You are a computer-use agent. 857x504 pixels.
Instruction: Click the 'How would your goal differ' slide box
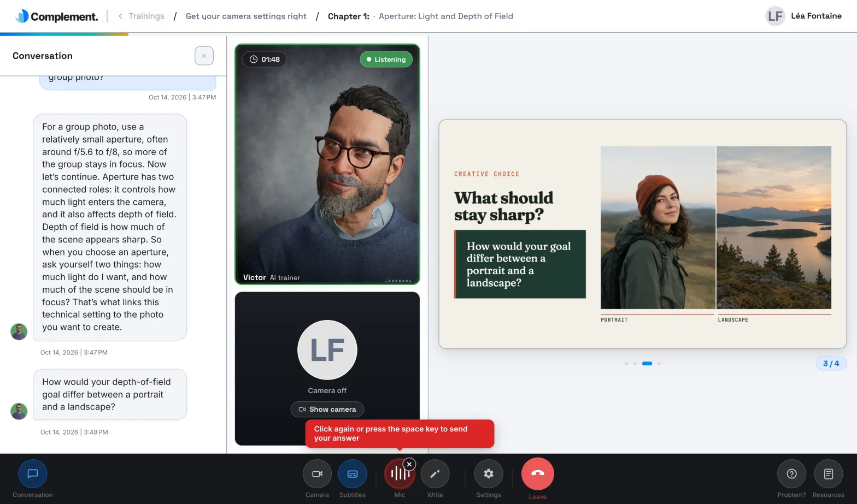[x=520, y=264]
